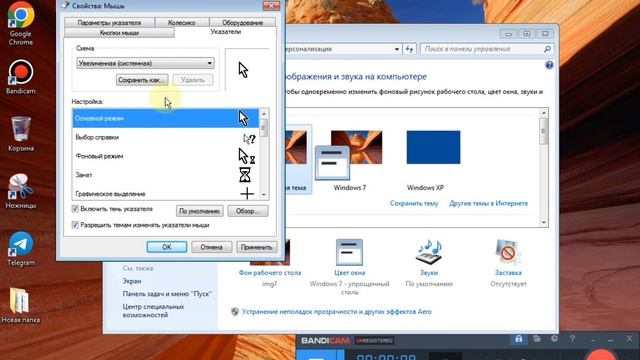640x360 pixels.
Task: Open the Заставка screensaver icon
Action: (x=508, y=253)
